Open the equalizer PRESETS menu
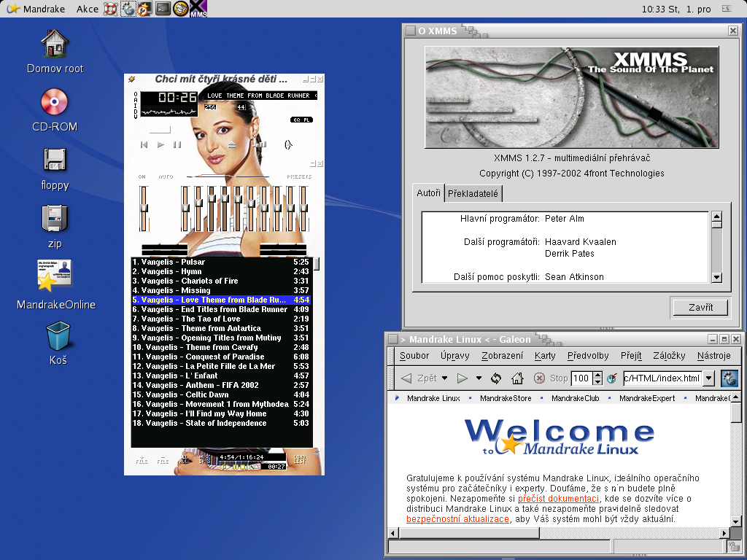The image size is (747, 560). tap(298, 176)
